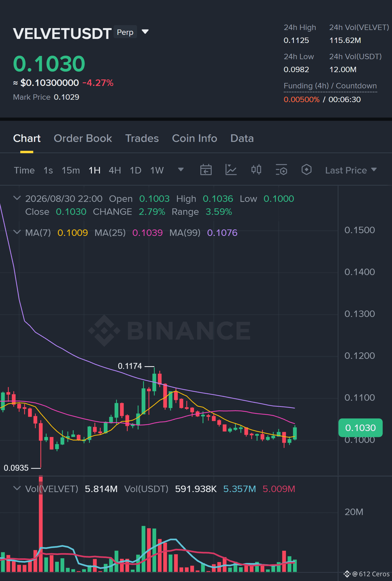Tap the 20M volume axis label
Image resolution: width=392 pixels, height=581 pixels.
pyautogui.click(x=354, y=512)
